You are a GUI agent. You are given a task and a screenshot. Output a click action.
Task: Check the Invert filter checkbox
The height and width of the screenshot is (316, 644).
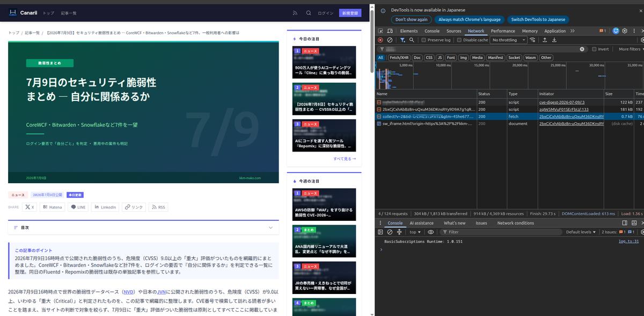594,49
